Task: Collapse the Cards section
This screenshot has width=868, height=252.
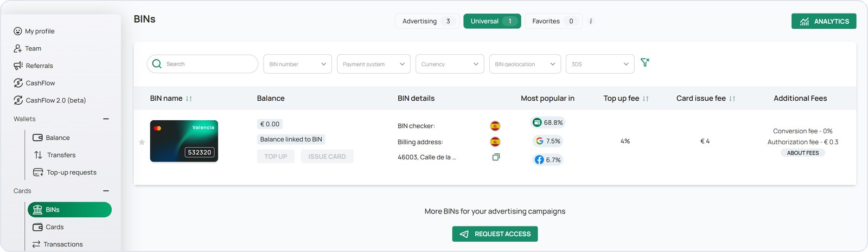Action: [106, 191]
